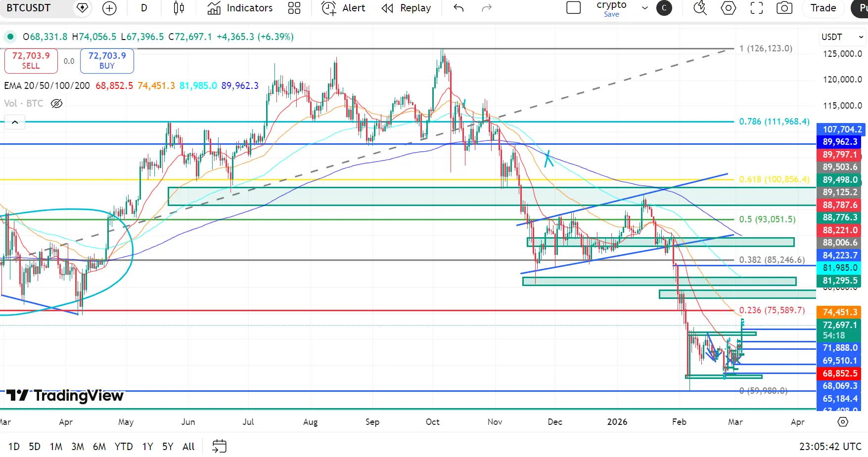Select the EMA 20/50/100/200 indicator legend

click(x=47, y=85)
